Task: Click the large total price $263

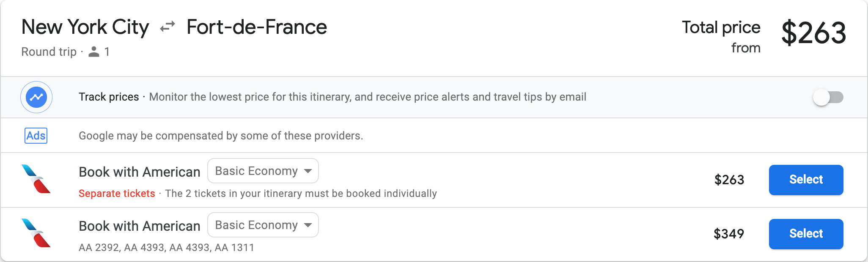Action: pyautogui.click(x=813, y=33)
